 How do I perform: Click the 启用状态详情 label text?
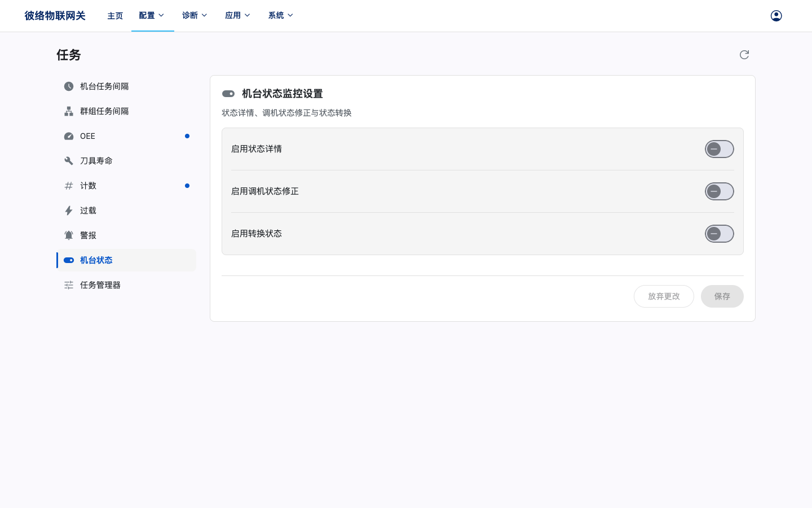257,149
